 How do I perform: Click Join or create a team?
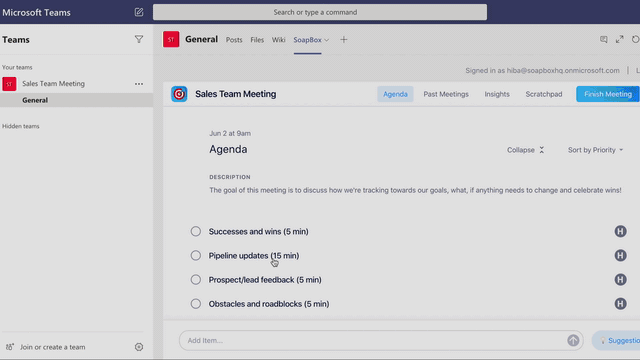[53, 347]
